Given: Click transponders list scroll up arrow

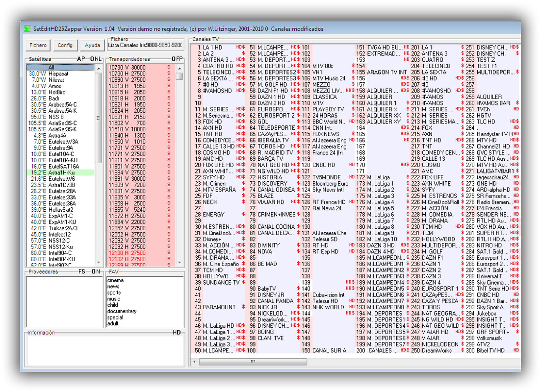Looking at the screenshot, I should tap(180, 68).
